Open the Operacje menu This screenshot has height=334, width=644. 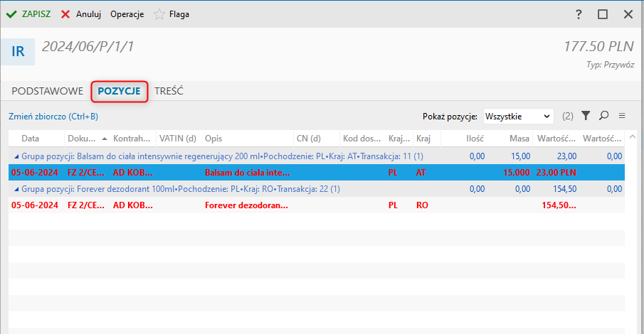tap(127, 14)
